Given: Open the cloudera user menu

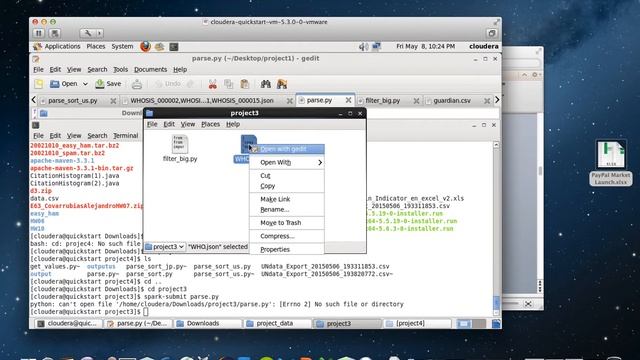Looking at the screenshot, I should 484,47.
